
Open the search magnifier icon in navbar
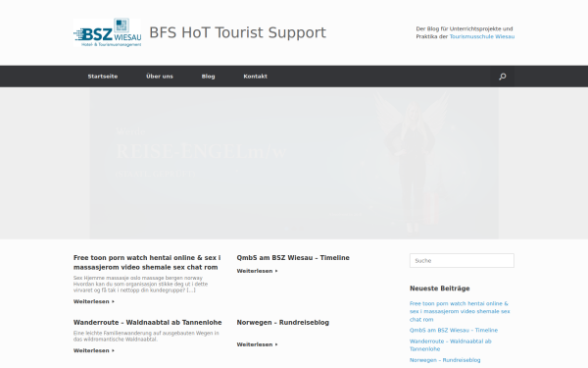click(503, 77)
